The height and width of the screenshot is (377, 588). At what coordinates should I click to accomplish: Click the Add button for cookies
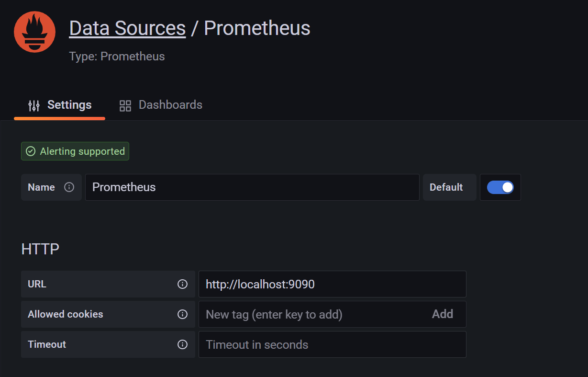(443, 314)
